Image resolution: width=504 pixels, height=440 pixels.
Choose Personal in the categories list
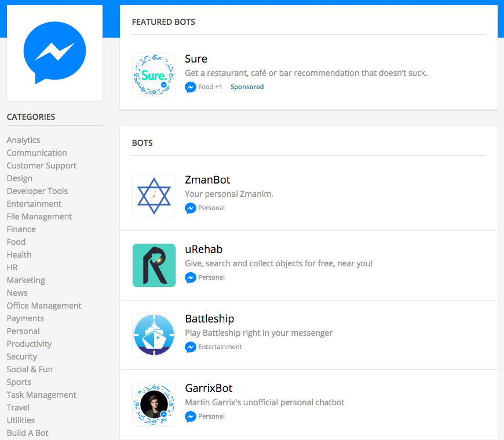23,331
